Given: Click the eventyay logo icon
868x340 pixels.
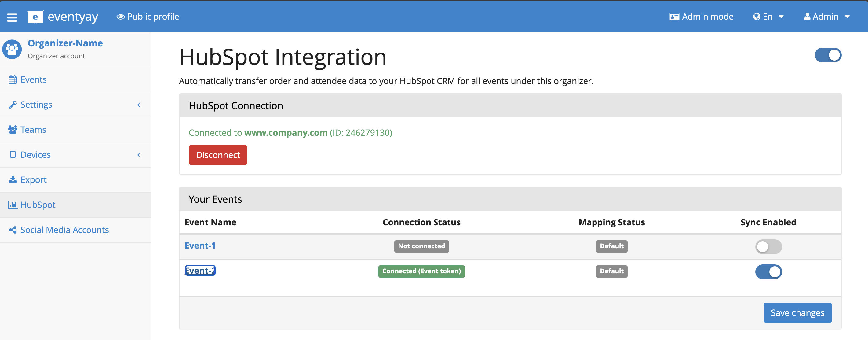Looking at the screenshot, I should pos(35,17).
